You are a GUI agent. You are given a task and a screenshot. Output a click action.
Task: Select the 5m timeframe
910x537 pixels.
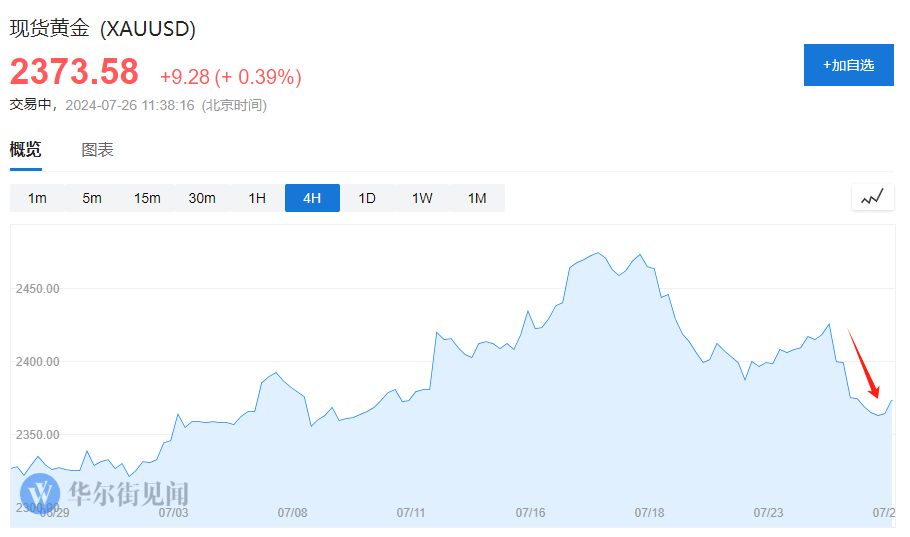92,198
